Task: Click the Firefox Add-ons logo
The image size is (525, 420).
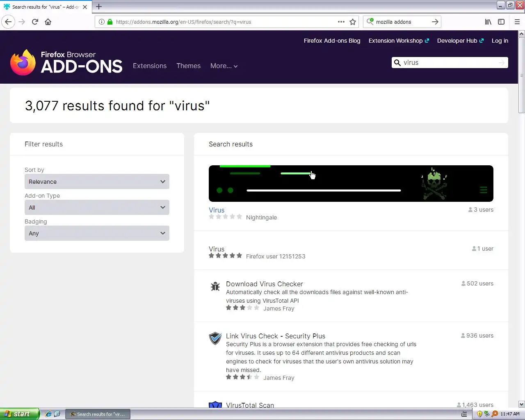Action: pyautogui.click(x=66, y=62)
